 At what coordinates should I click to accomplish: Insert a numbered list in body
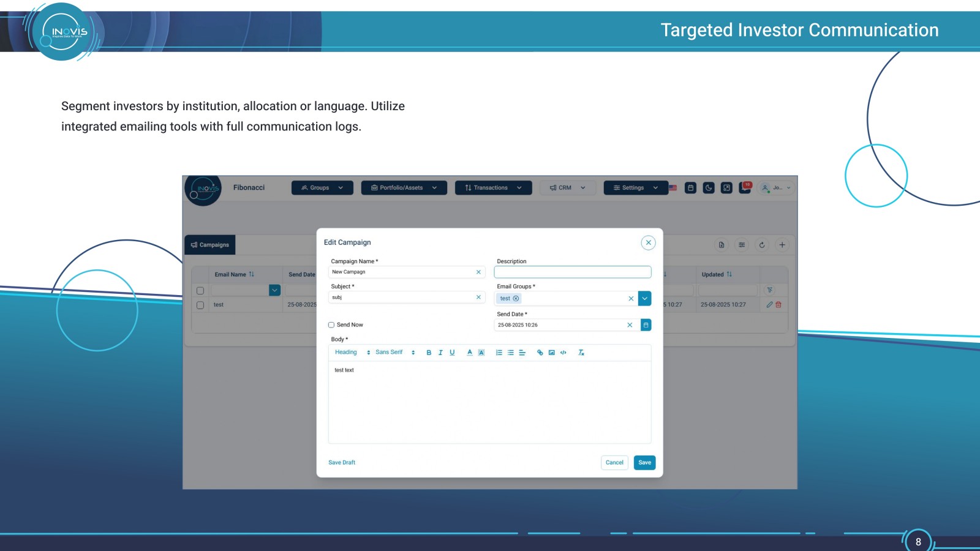pyautogui.click(x=499, y=353)
